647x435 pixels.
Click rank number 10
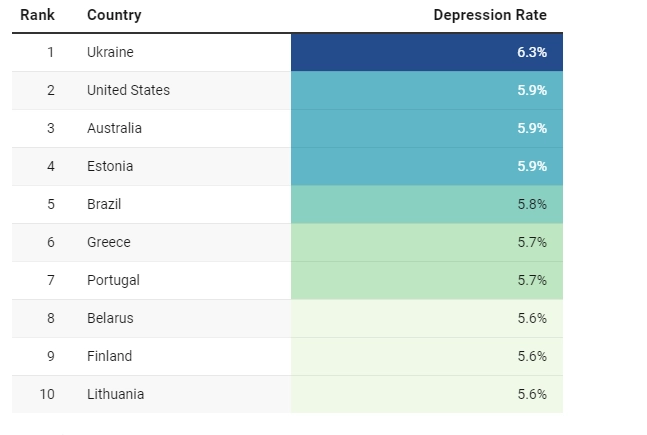pos(47,394)
